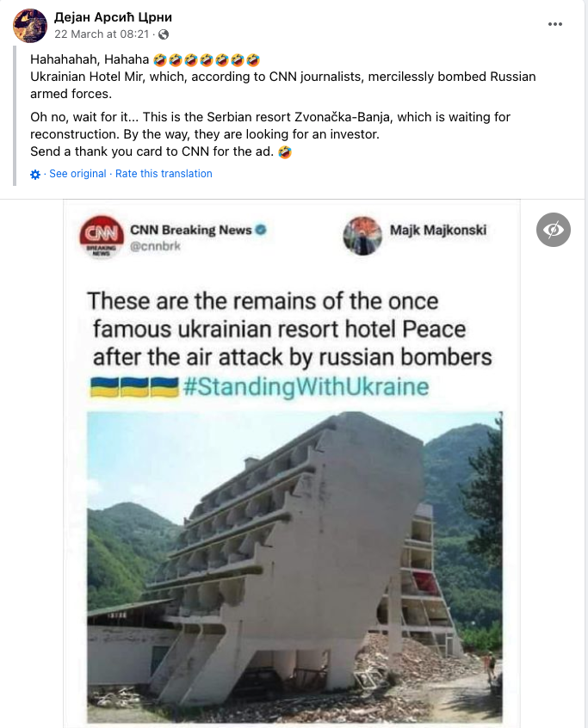Click the tweet text about hotel Peace
This screenshot has height=728, width=588.
coord(289,330)
